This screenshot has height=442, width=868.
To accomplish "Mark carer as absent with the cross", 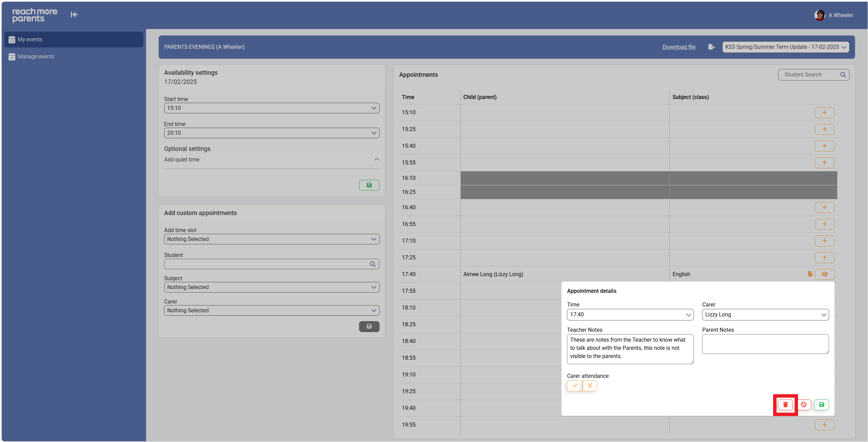I will (590, 386).
